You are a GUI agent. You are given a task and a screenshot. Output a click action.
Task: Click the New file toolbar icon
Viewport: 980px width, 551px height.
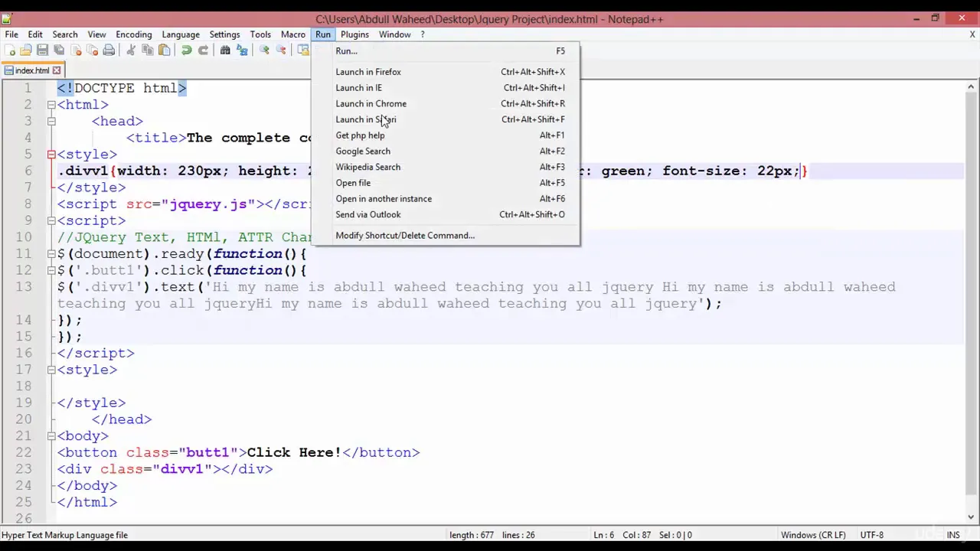tap(9, 51)
